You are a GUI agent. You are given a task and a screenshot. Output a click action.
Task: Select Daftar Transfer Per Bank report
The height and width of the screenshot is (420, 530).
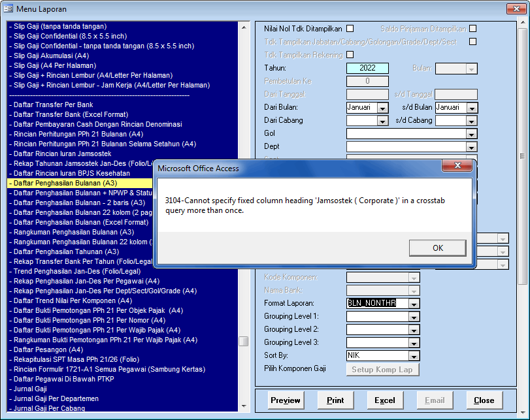pyautogui.click(x=54, y=105)
